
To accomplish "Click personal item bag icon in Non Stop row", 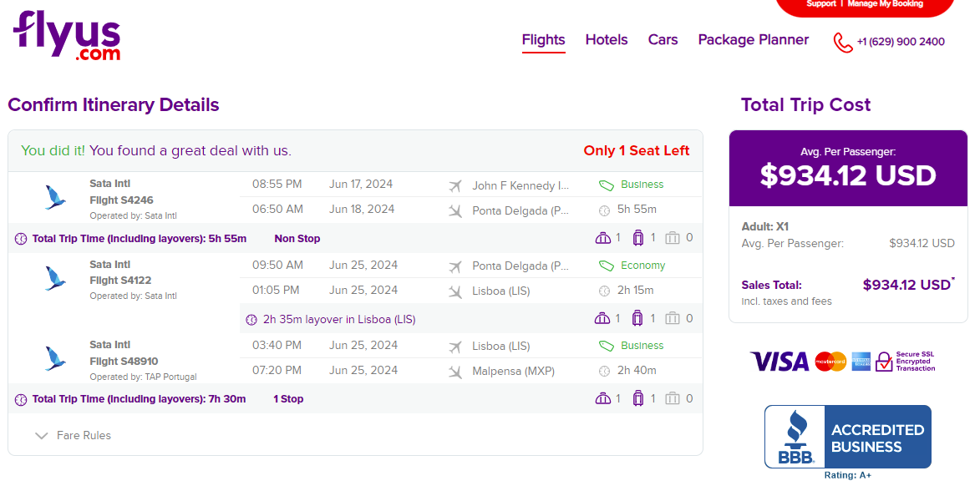I will 602,238.
